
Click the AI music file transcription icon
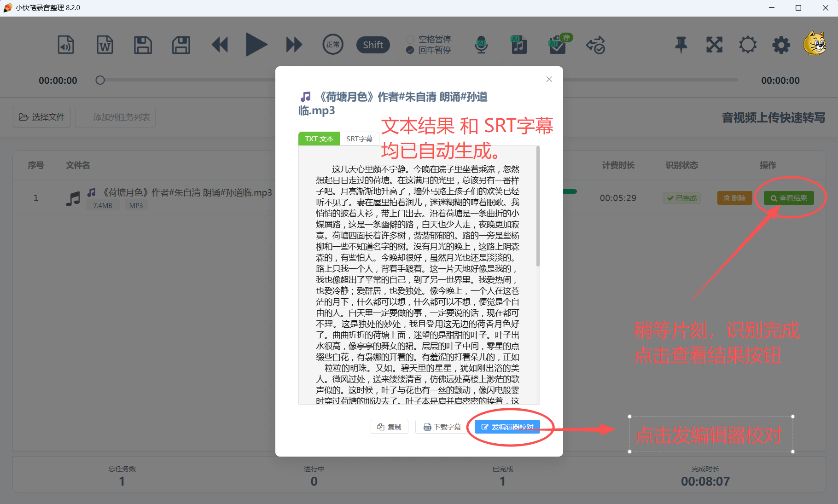click(519, 45)
